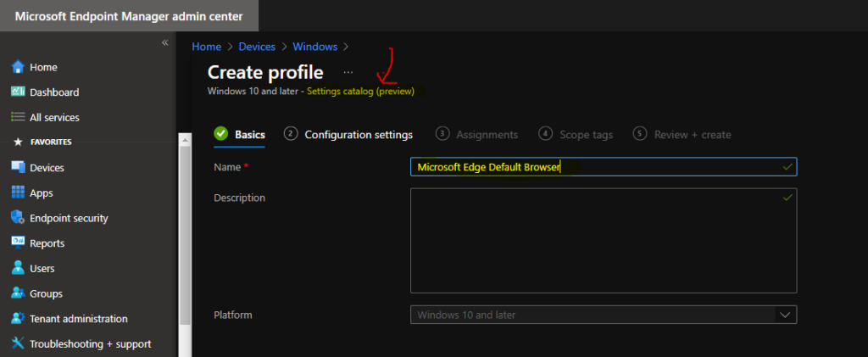The image size is (868, 357).
Task: Select the All services list icon
Action: (x=19, y=117)
